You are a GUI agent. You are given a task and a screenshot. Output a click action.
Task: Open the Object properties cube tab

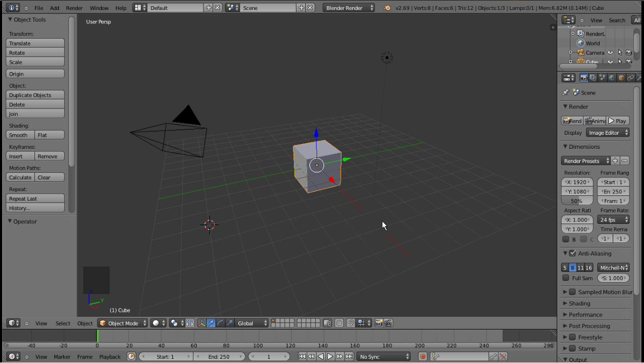(621, 78)
